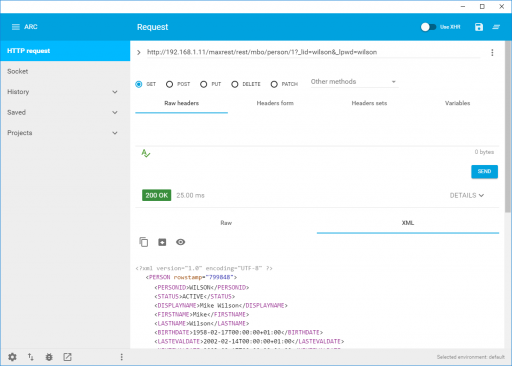Open settings with the gear icon
Screen dimensions: 512x366
tap(12, 357)
